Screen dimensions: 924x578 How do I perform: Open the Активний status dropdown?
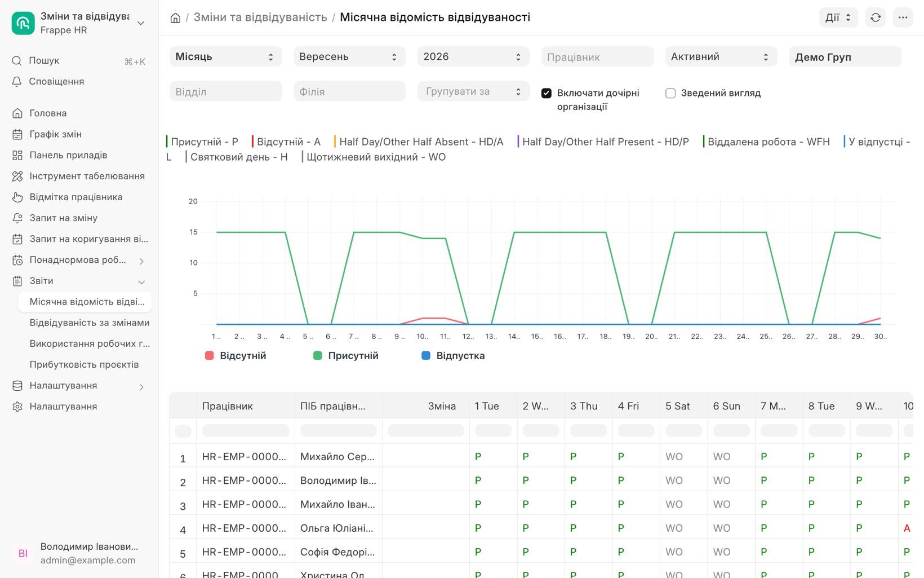tap(721, 57)
